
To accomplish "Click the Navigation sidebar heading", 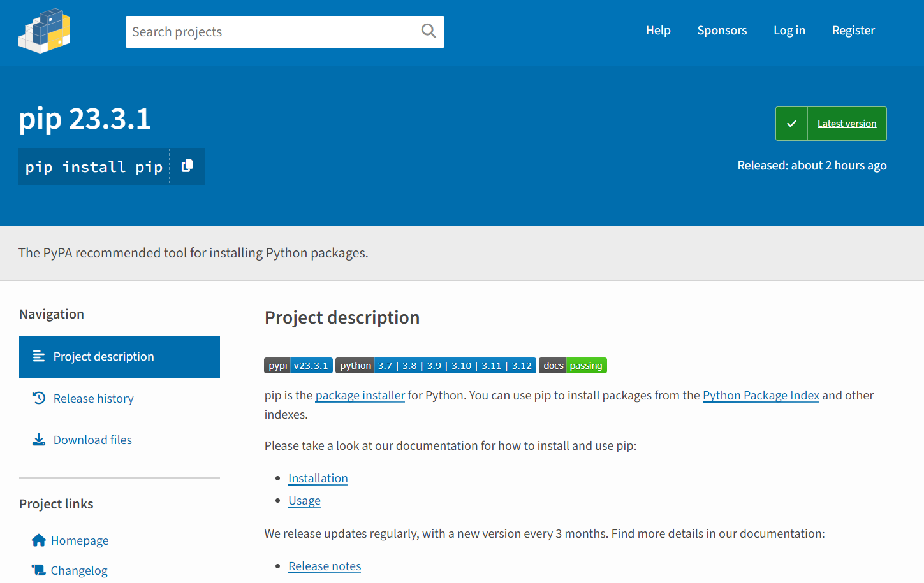I will point(52,314).
